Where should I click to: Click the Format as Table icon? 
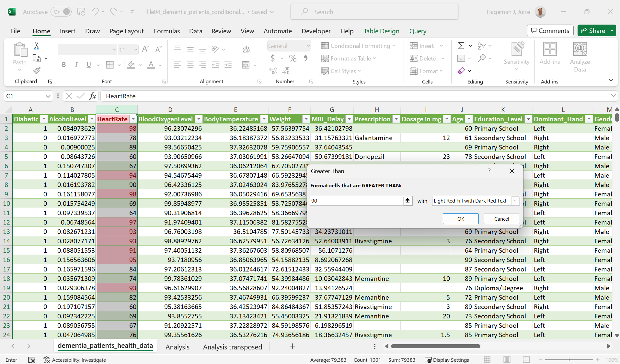[325, 58]
